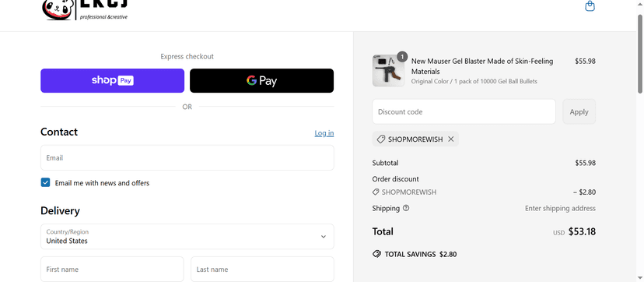Image resolution: width=644 pixels, height=282 pixels.
Task: Click the Apply discount button
Action: click(579, 112)
